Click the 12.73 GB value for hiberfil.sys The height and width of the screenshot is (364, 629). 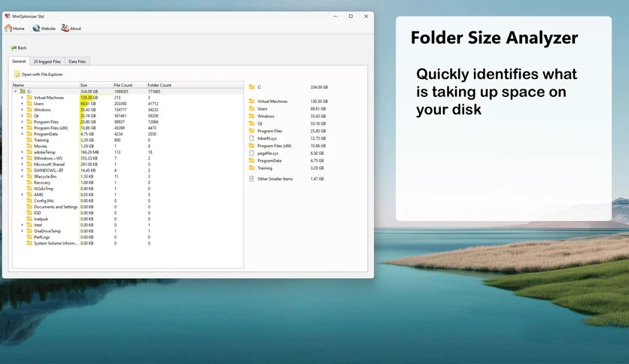pos(318,138)
